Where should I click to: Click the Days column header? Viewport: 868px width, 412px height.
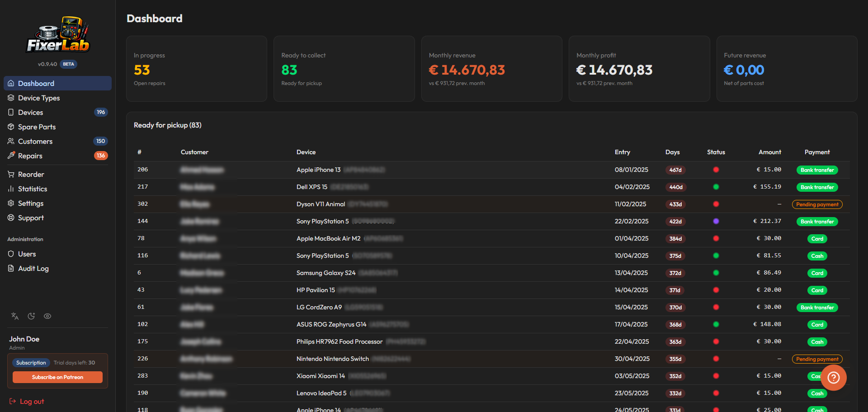(673, 152)
